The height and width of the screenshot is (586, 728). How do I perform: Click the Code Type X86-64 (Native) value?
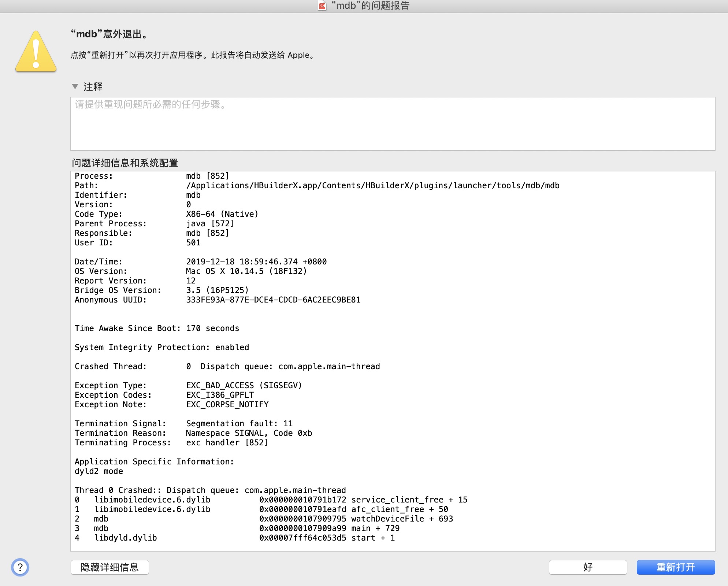tap(222, 214)
